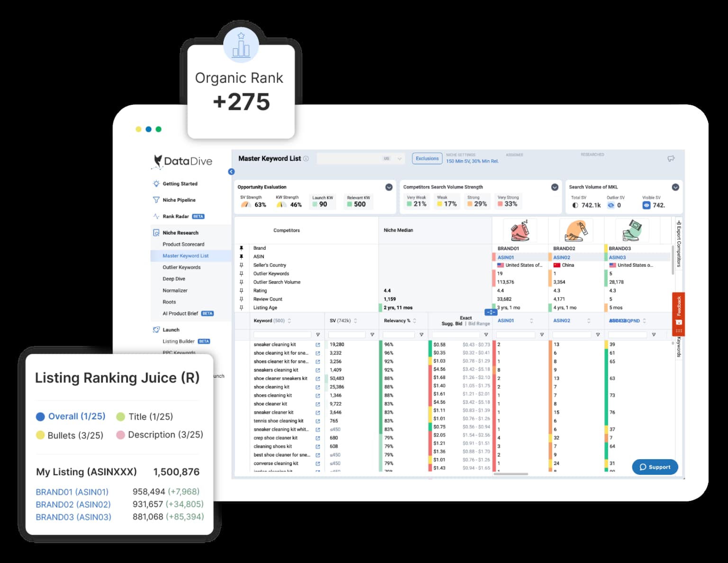Click the announcements megaphone icon

click(671, 159)
